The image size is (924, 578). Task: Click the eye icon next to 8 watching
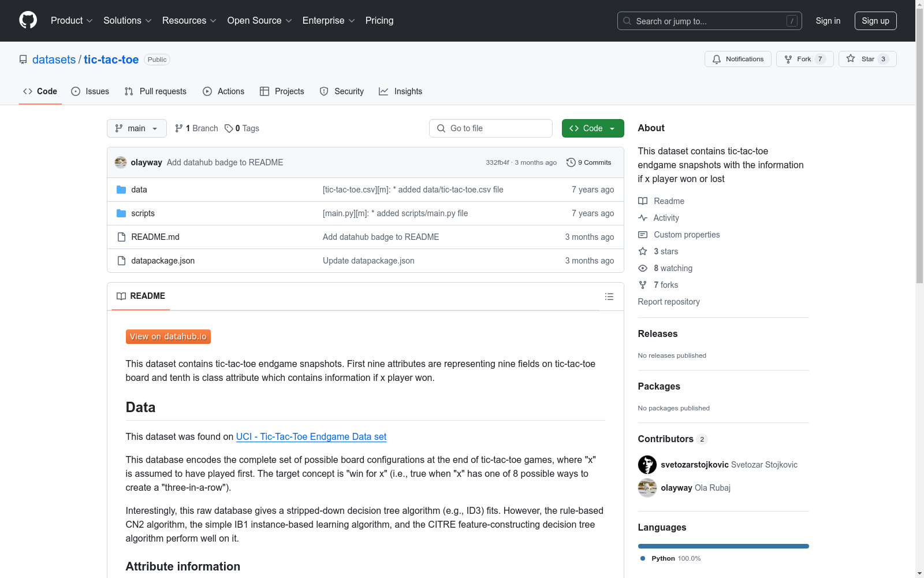pos(643,268)
